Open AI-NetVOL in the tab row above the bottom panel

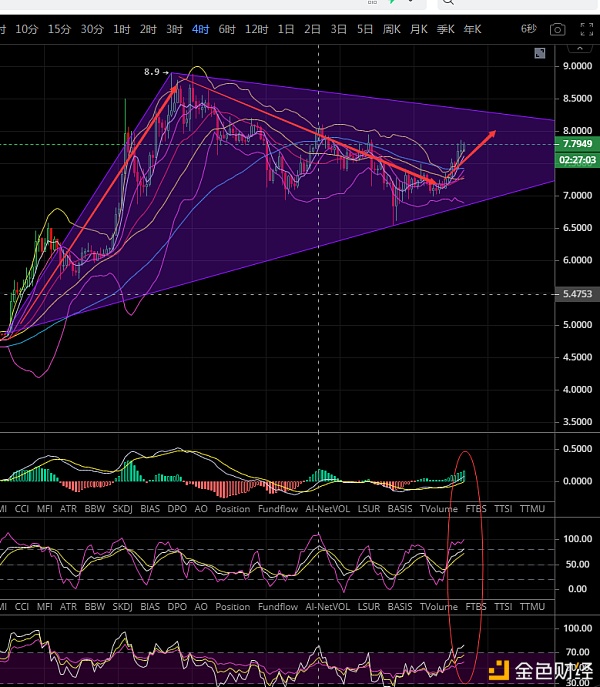tap(328, 607)
